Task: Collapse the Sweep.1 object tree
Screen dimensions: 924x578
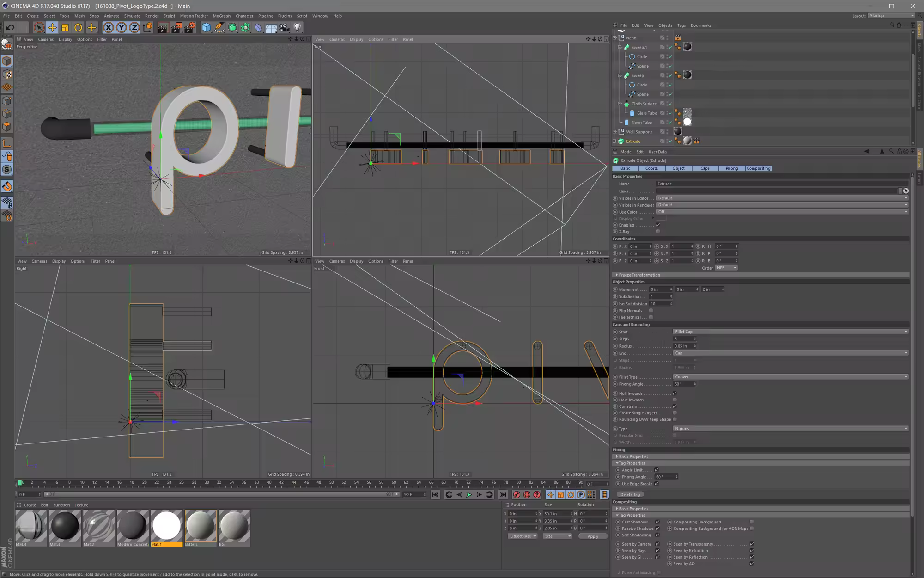Action: coord(620,47)
